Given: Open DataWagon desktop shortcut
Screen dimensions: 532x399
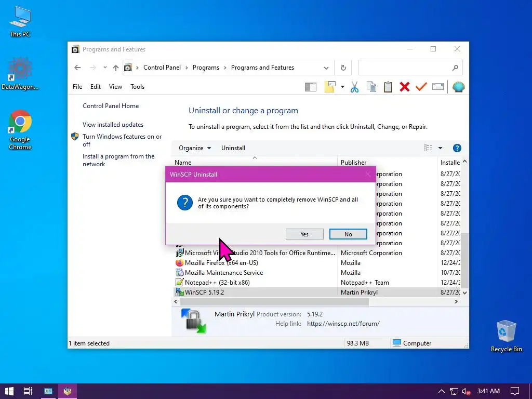Looking at the screenshot, I should pos(20,74).
